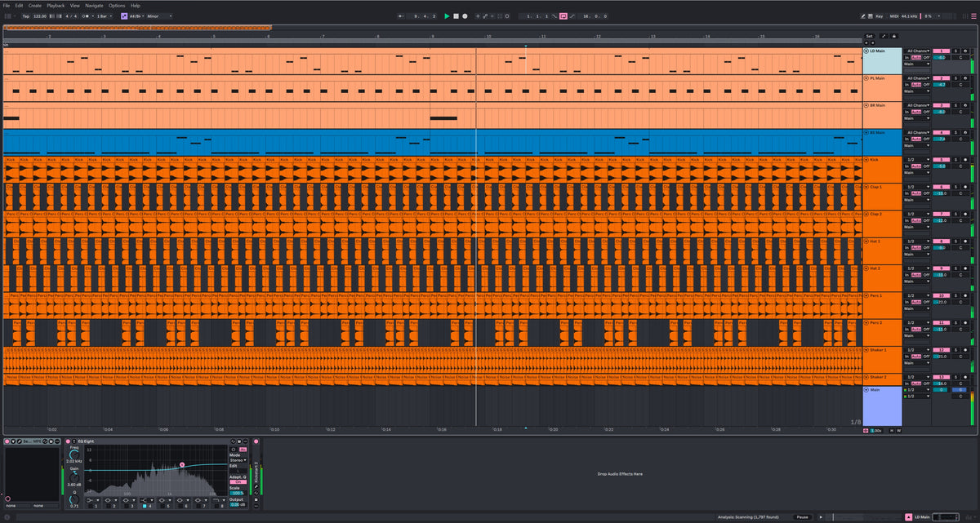Screen dimensions: 980x523
Task: Click the Pause analysis button
Action: 802,516
